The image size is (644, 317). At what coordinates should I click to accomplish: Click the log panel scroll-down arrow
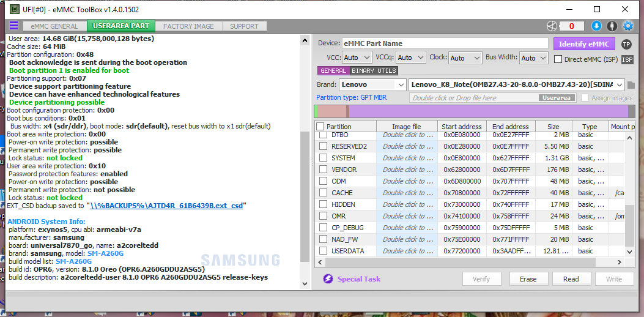click(x=305, y=283)
